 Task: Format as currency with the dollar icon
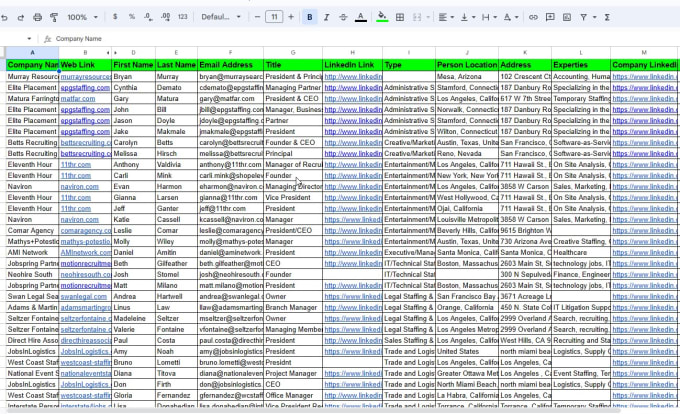click(115, 17)
